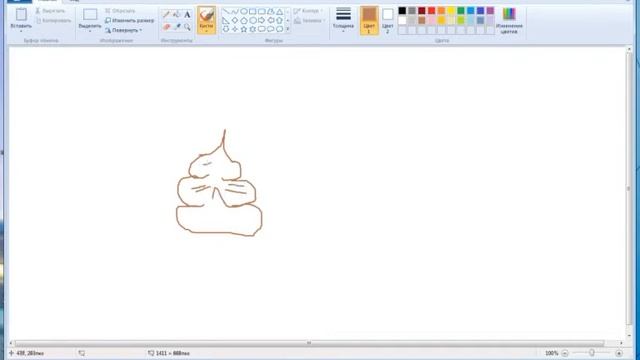The height and width of the screenshot is (360, 640).
Task: Activate Color 1 (Цвет 1) button
Action: (369, 20)
